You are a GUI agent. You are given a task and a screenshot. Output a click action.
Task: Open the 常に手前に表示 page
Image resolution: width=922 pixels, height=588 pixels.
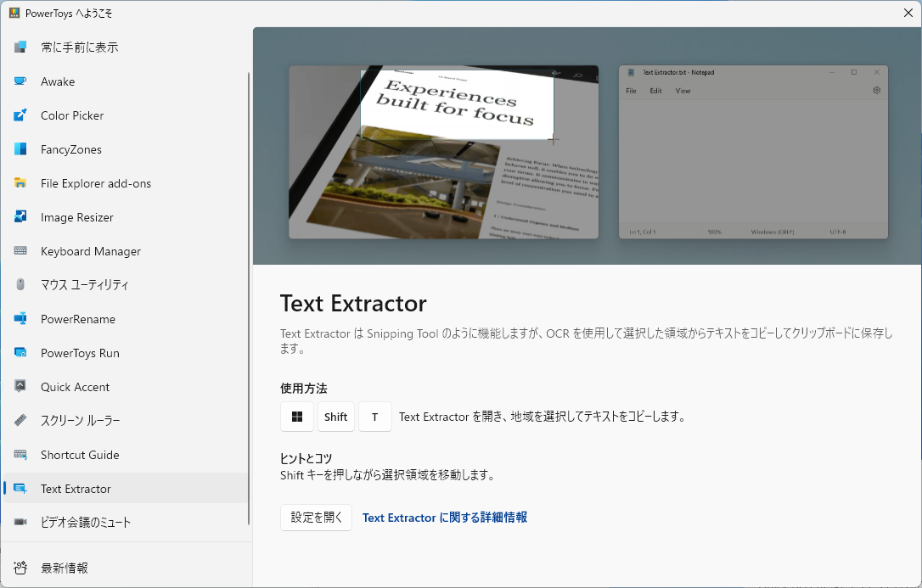pos(126,47)
